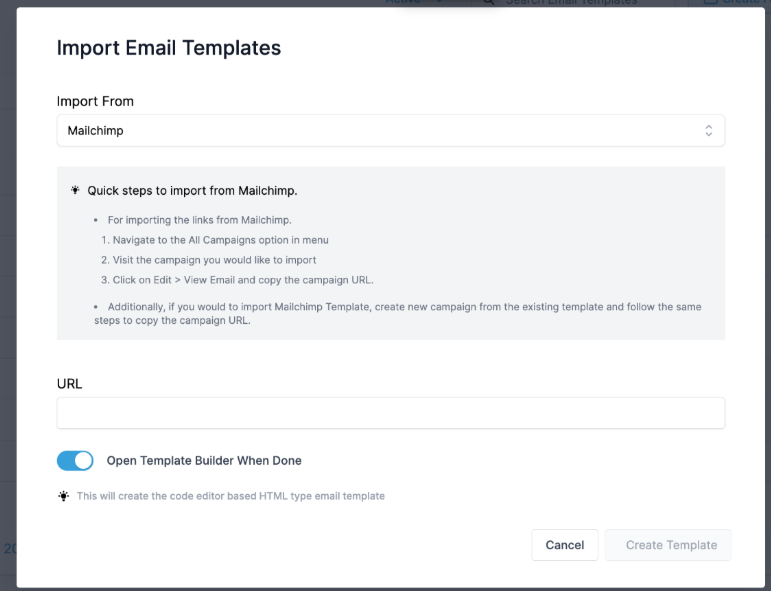Click step 1 Navigate to All Campaigns text
The image size is (771, 591).
click(x=214, y=240)
